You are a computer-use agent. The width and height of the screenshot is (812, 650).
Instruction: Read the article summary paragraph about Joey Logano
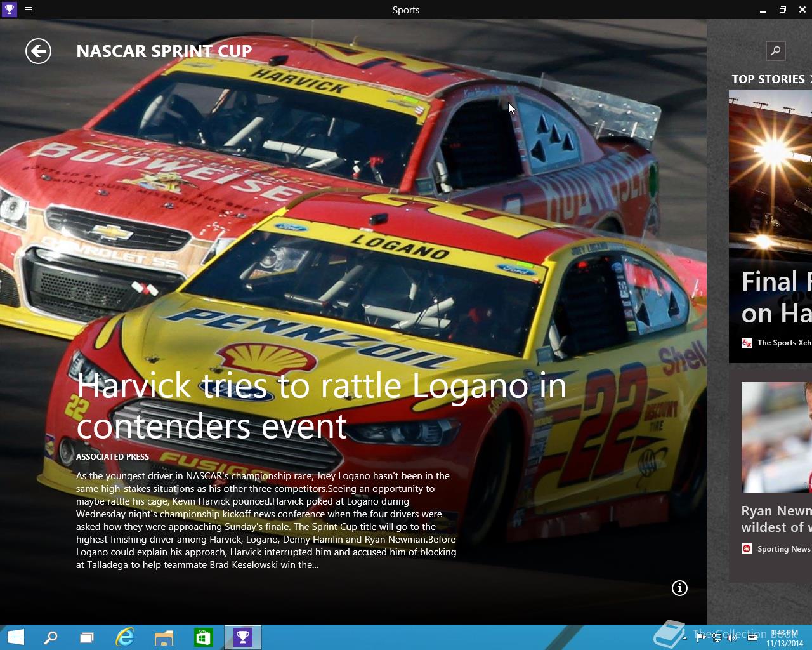pos(266,521)
